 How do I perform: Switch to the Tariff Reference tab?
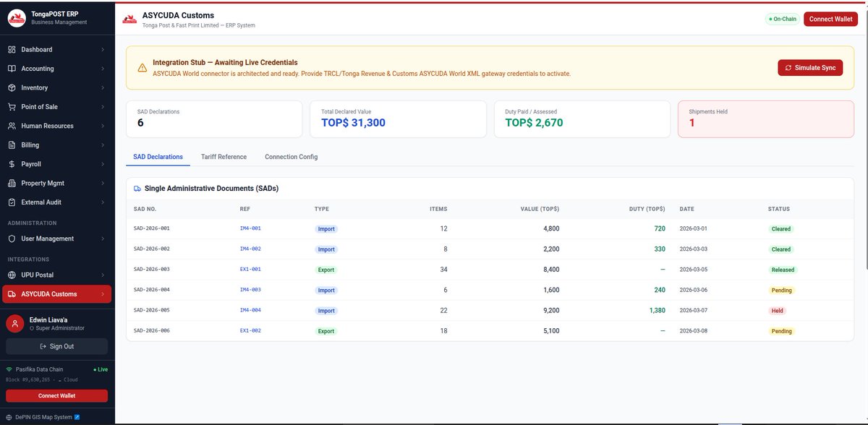click(x=224, y=157)
